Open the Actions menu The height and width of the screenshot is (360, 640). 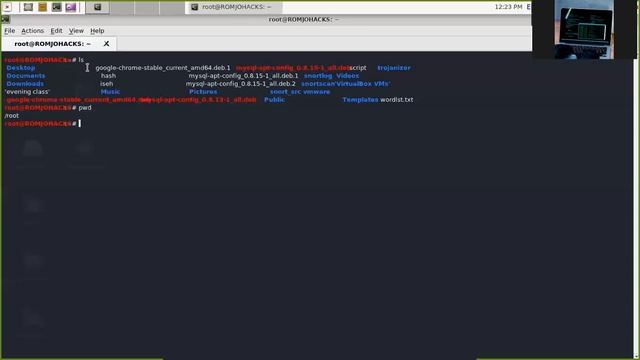[33, 31]
